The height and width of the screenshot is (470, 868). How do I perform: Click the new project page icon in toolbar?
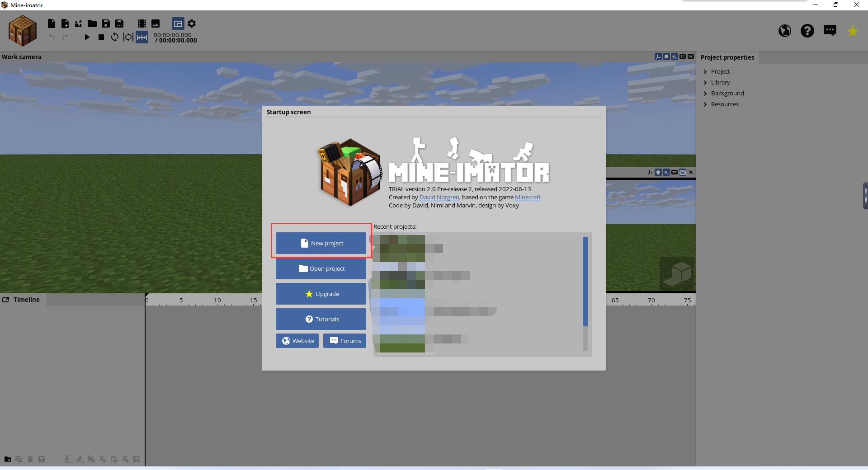pos(52,23)
